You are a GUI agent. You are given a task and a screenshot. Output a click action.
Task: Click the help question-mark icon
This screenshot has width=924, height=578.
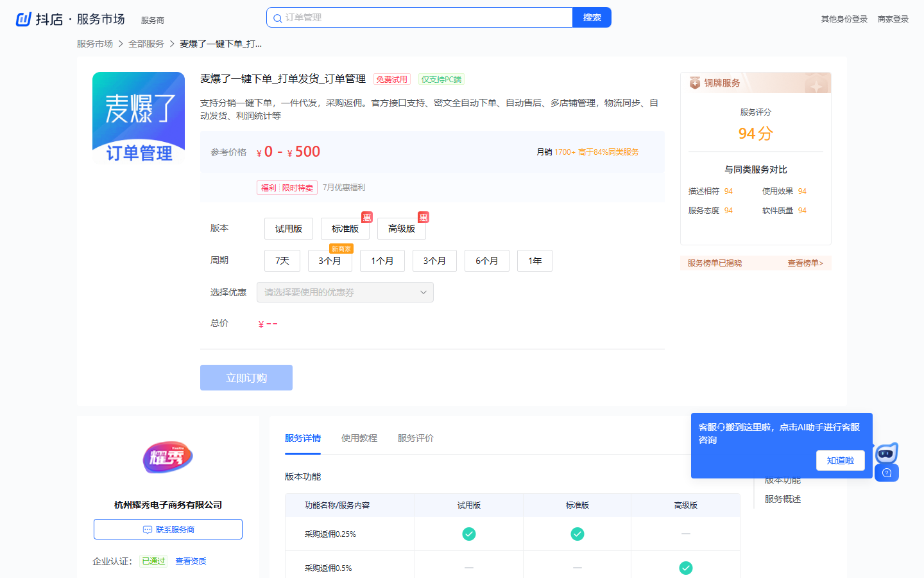887,473
